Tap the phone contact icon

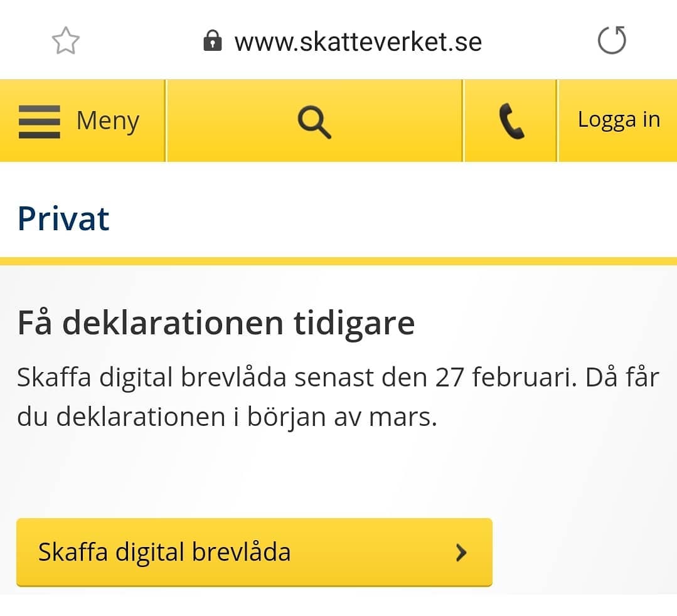[x=511, y=121]
